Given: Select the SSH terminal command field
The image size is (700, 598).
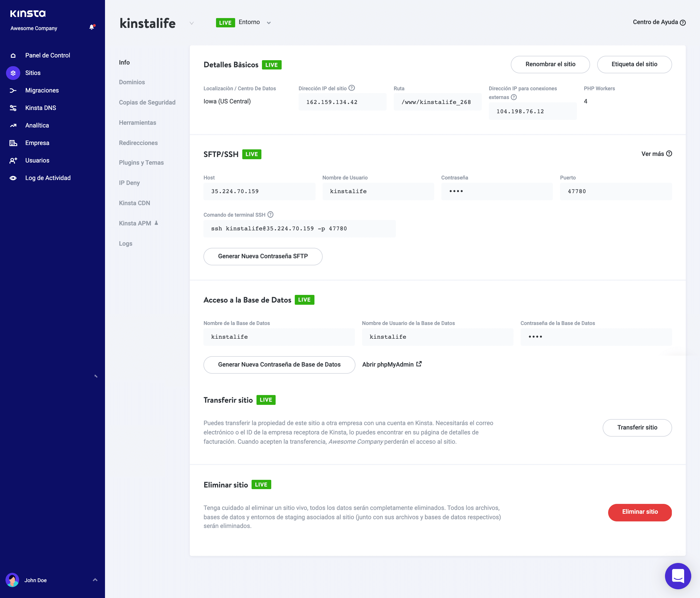Looking at the screenshot, I should tap(299, 228).
